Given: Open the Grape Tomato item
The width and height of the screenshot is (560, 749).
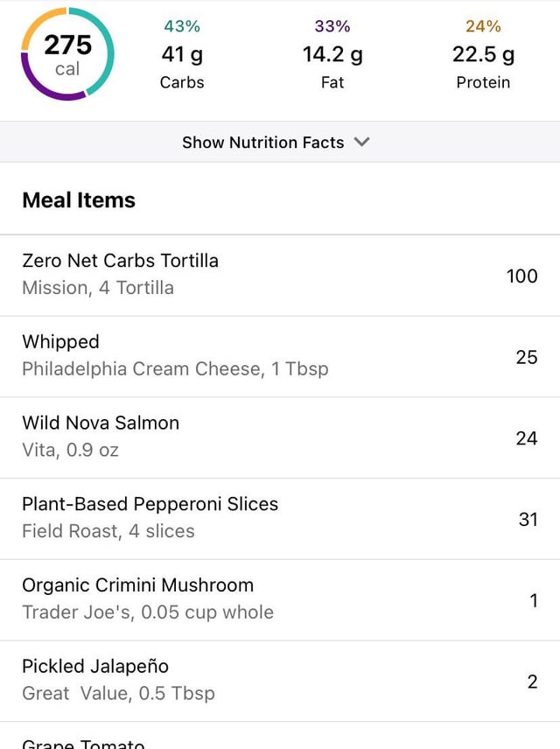Looking at the screenshot, I should (83, 743).
